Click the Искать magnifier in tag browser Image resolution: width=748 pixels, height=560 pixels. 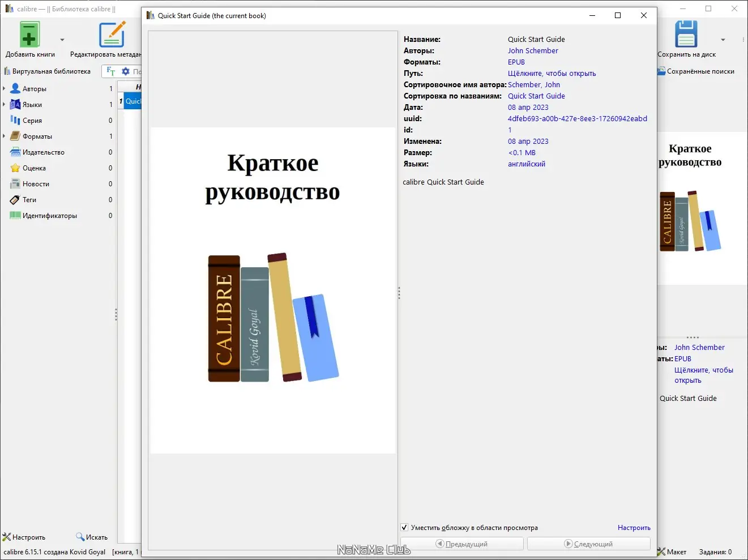[x=80, y=537]
